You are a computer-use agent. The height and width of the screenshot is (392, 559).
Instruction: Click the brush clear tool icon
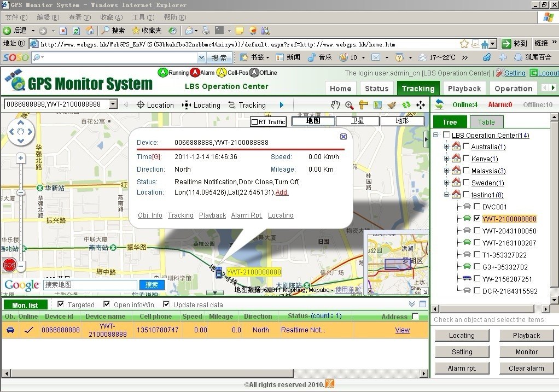pos(392,105)
